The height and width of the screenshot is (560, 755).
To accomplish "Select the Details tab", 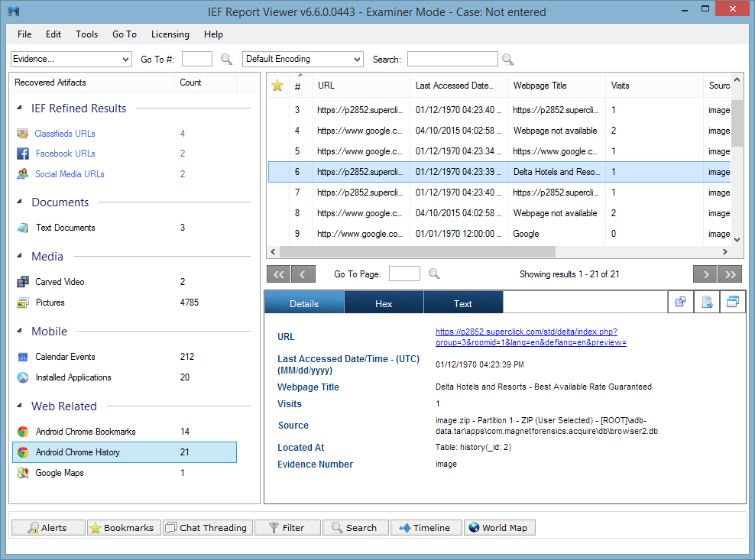I will (304, 303).
